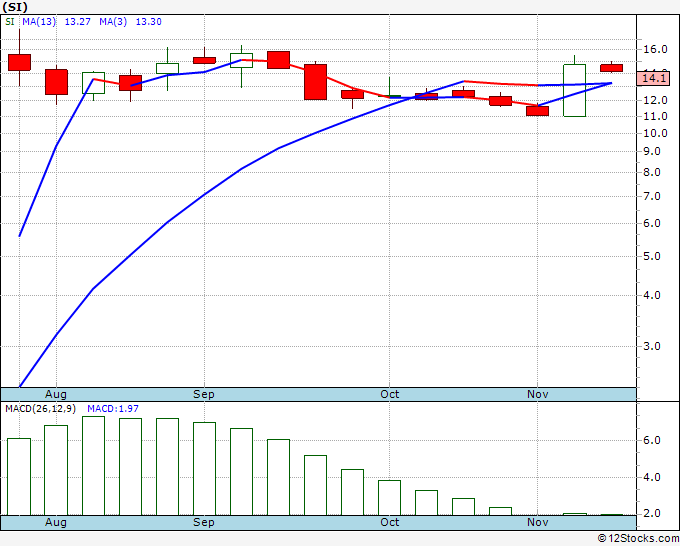The width and height of the screenshot is (680, 546).
Task: Click the tallest MACD histogram bar
Action: pyautogui.click(x=93, y=466)
